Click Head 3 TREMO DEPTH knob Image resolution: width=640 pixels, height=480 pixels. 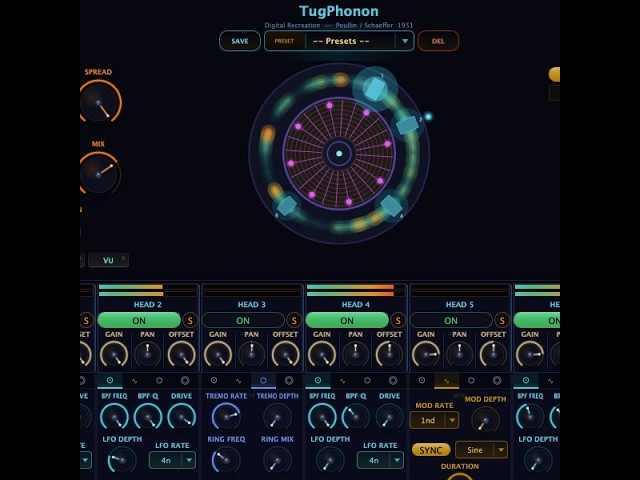[x=278, y=416]
